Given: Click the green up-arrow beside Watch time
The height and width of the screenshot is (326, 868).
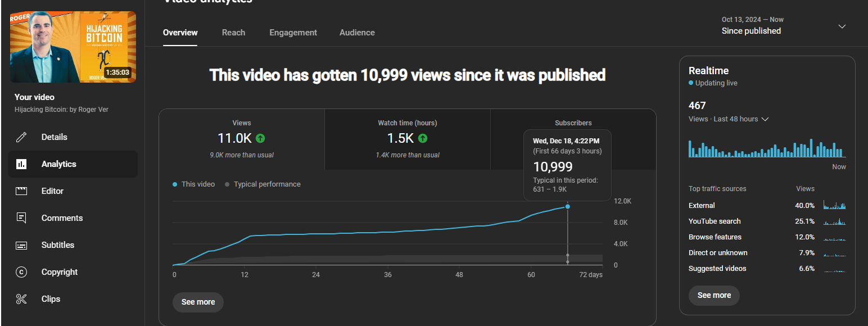Looking at the screenshot, I should [x=423, y=138].
